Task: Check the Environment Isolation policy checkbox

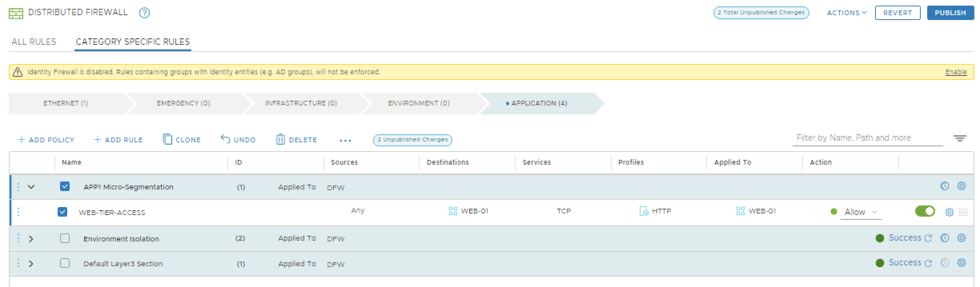Action: [65, 239]
